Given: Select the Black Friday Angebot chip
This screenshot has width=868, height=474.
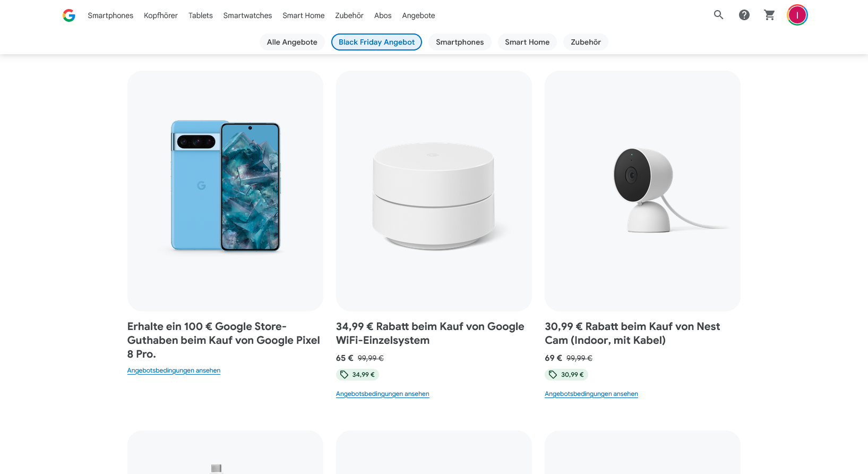Looking at the screenshot, I should [376, 42].
